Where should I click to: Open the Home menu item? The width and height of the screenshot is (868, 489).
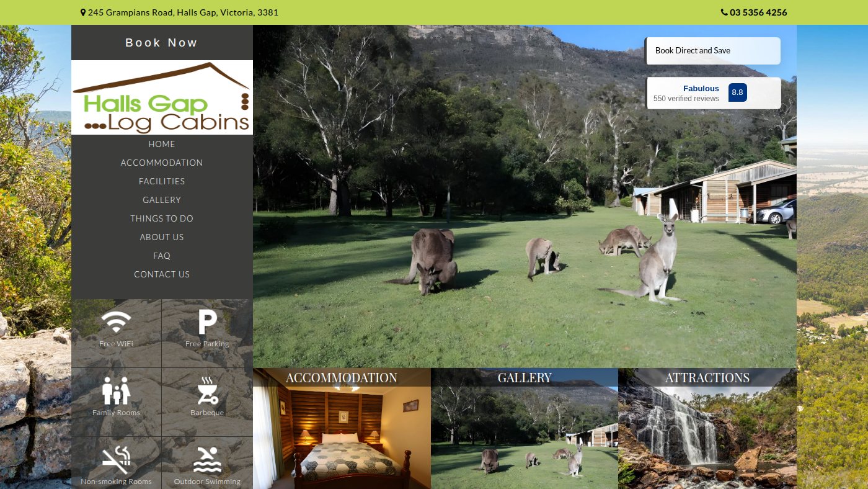162,144
